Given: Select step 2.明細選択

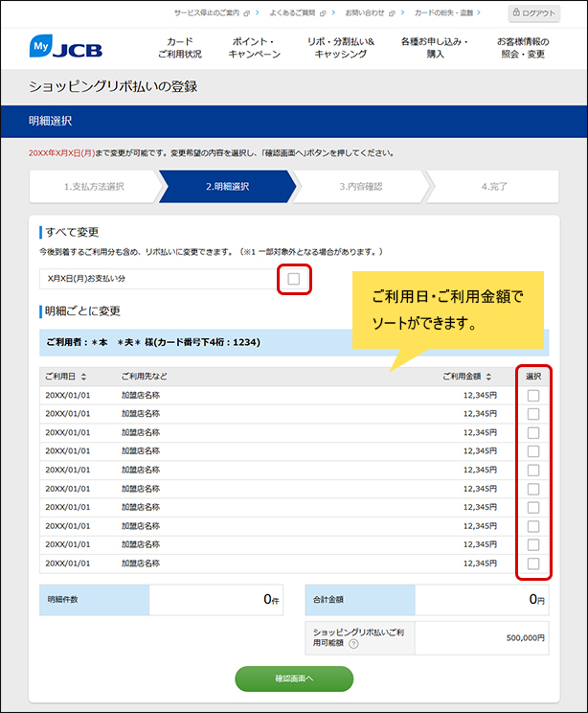Looking at the screenshot, I should [227, 187].
